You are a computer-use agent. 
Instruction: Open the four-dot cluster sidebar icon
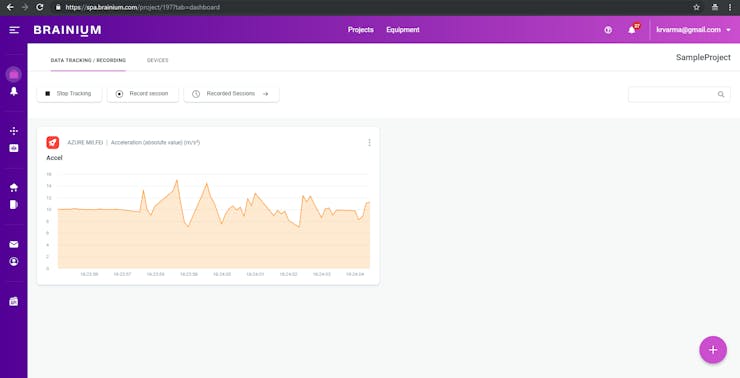pyautogui.click(x=14, y=131)
